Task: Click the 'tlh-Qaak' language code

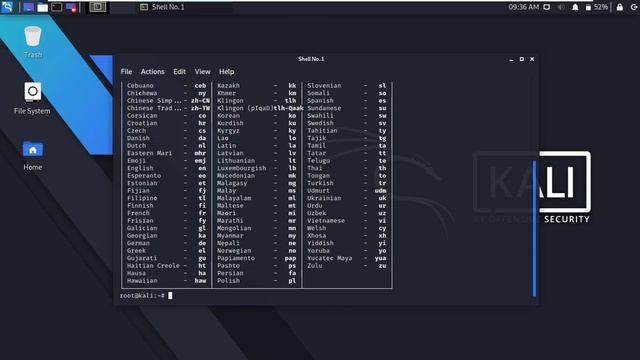Action: coord(289,108)
